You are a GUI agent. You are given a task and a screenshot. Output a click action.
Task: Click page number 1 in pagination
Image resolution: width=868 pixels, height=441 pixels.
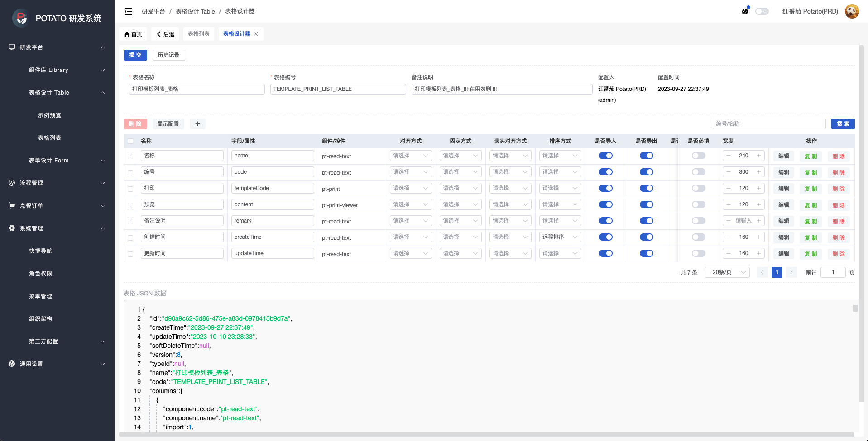777,272
